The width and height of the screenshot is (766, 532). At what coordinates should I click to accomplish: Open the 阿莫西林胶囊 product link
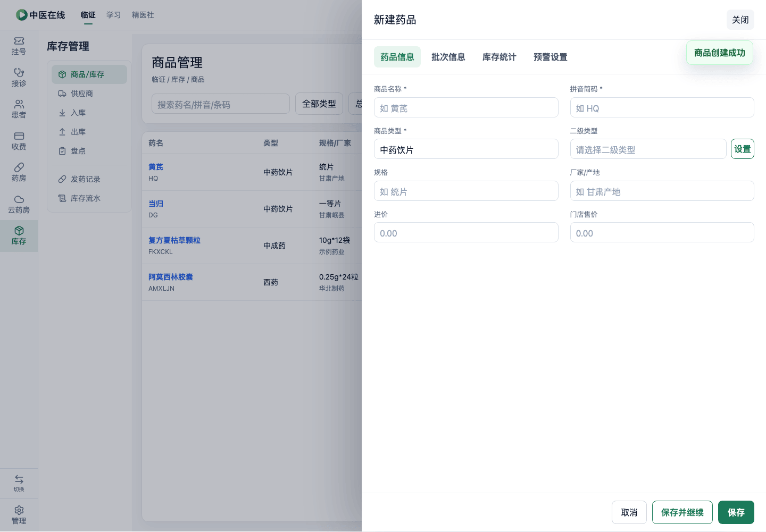click(x=171, y=277)
